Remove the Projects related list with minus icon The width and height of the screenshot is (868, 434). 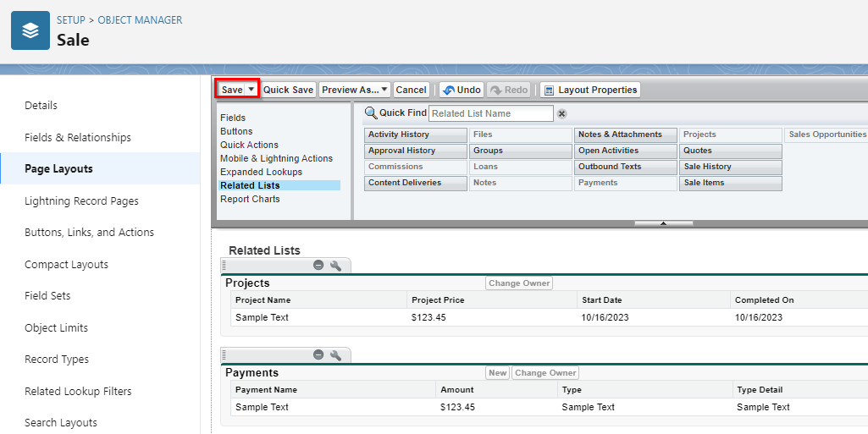click(318, 266)
